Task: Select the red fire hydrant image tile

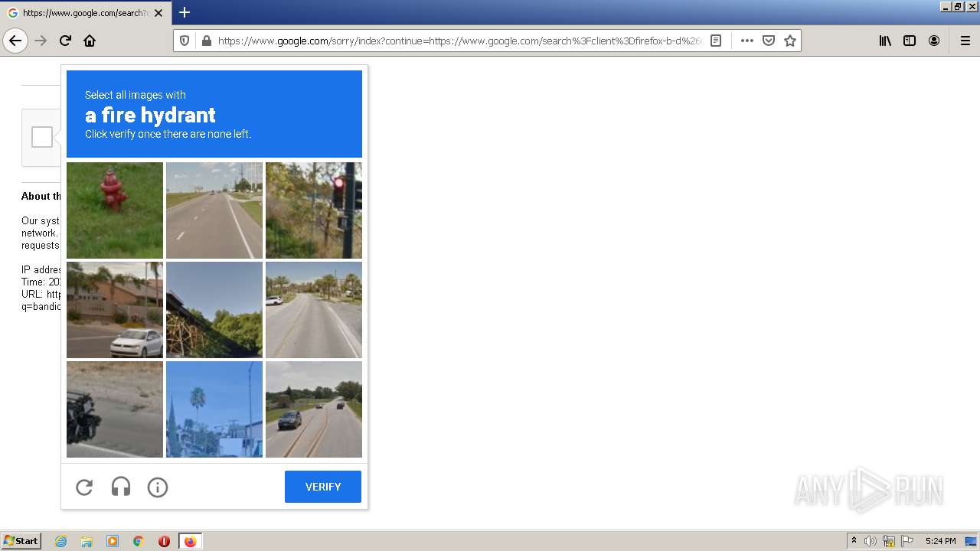Action: pos(115,210)
